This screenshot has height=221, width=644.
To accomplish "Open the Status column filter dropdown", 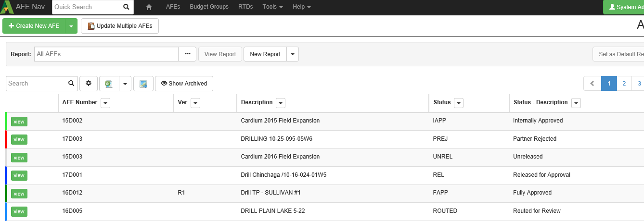I will pos(459,103).
